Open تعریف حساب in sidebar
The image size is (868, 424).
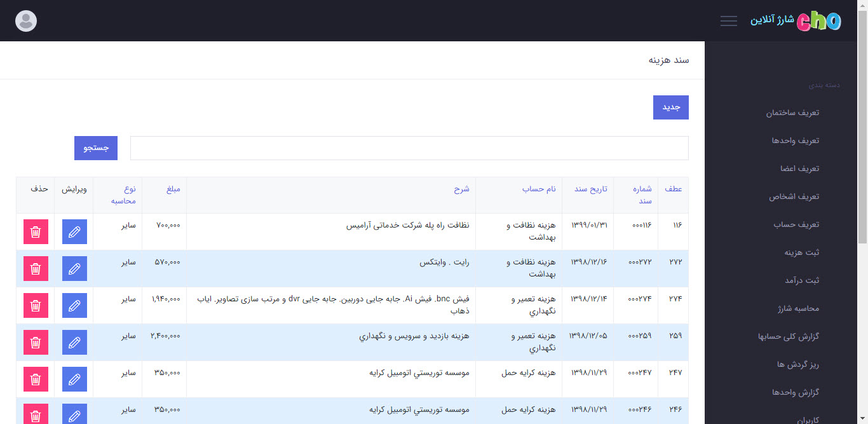796,224
